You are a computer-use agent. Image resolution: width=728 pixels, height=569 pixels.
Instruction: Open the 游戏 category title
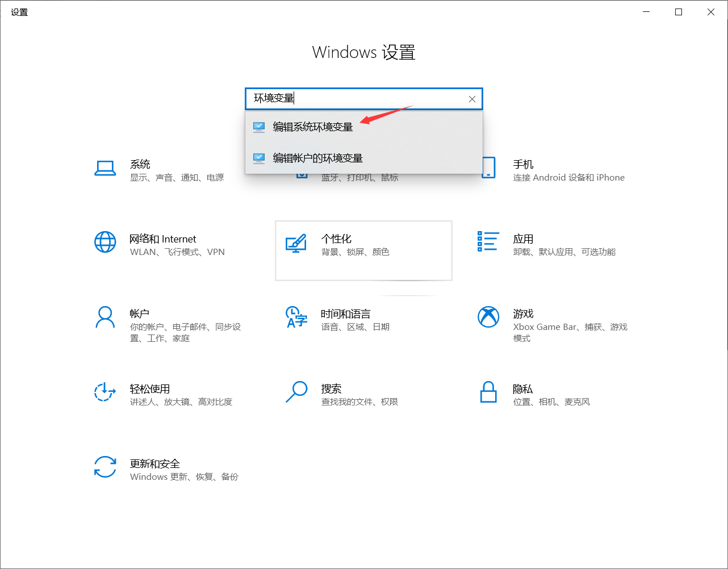click(x=523, y=314)
